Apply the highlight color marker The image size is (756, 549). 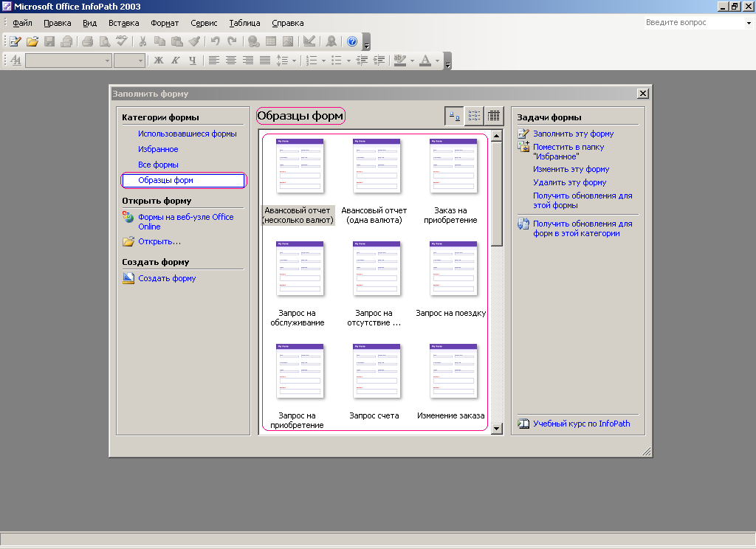[x=400, y=61]
